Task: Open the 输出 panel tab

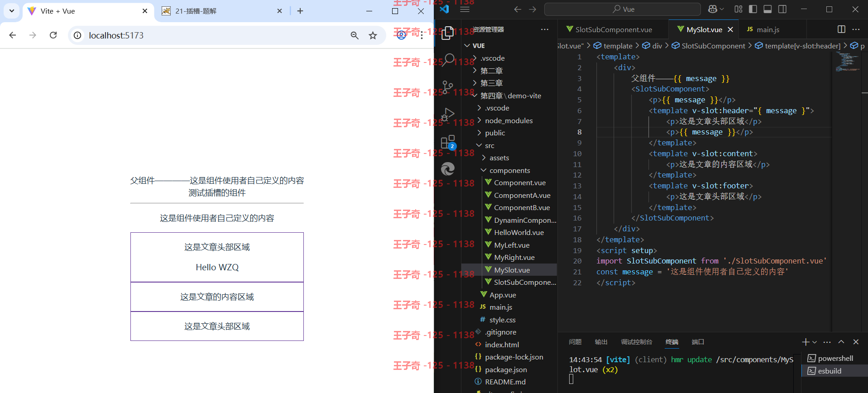Action: click(601, 342)
